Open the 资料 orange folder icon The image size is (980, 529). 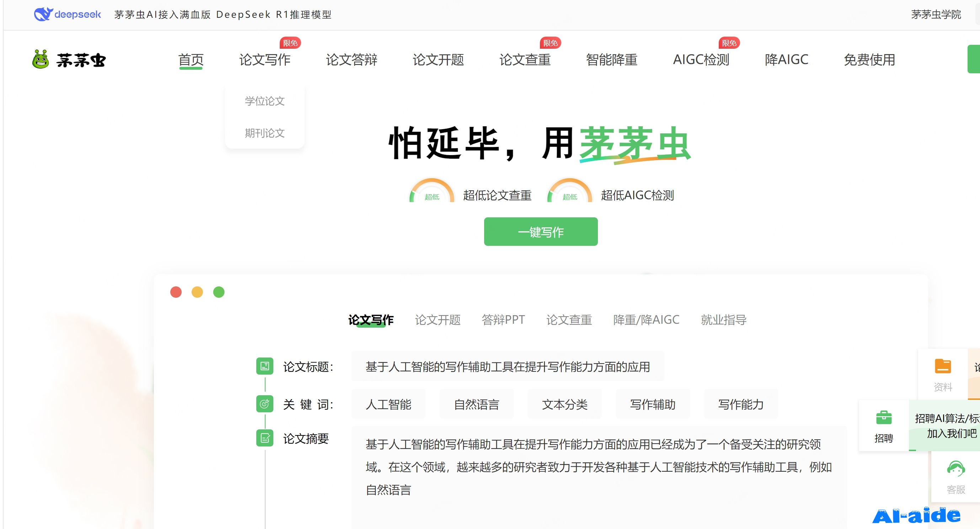(x=943, y=366)
